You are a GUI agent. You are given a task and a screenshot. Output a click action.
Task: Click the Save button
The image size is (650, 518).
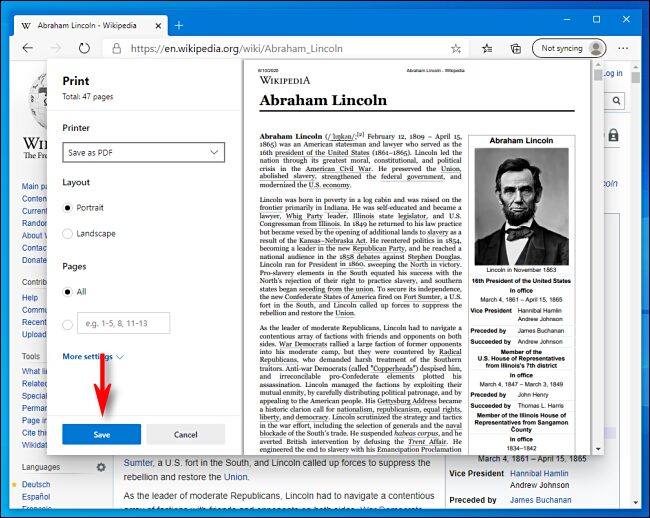pyautogui.click(x=102, y=434)
